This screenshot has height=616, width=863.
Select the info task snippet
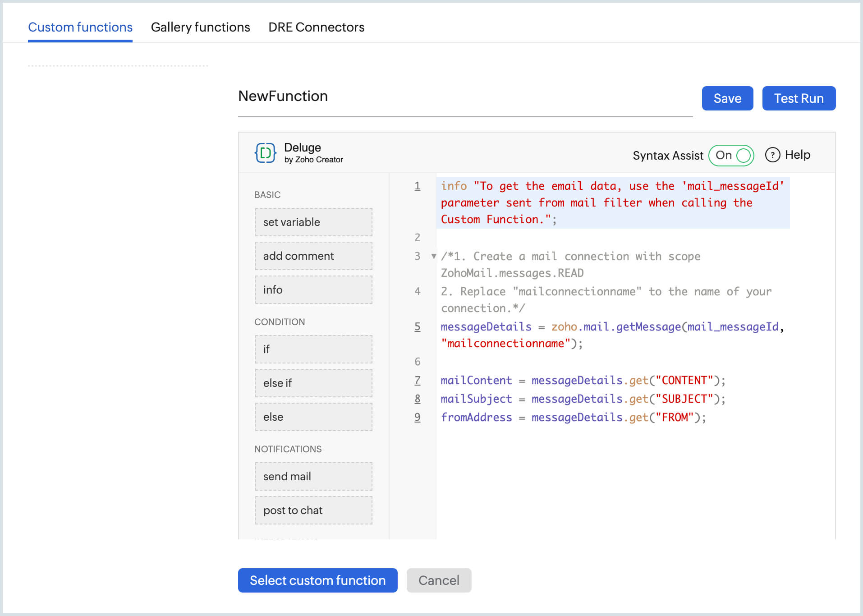pos(313,290)
